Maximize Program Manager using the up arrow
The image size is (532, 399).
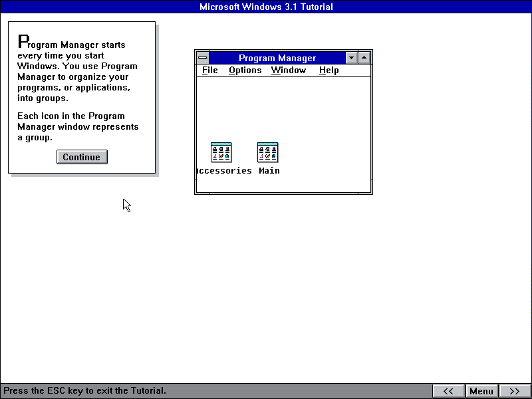[x=364, y=58]
